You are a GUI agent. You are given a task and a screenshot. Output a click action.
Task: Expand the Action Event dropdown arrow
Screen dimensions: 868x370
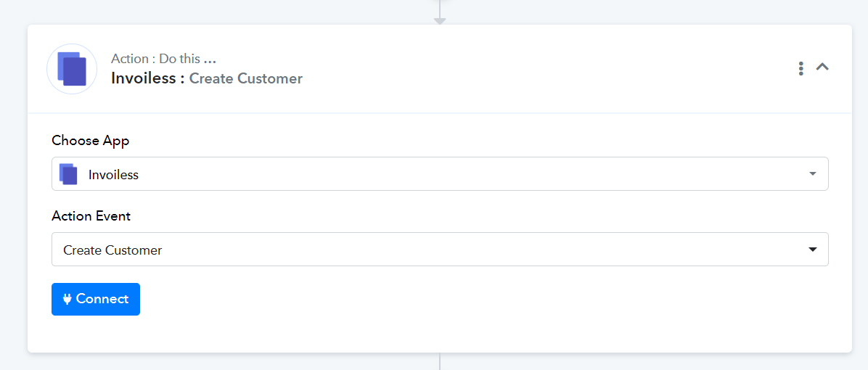(813, 250)
